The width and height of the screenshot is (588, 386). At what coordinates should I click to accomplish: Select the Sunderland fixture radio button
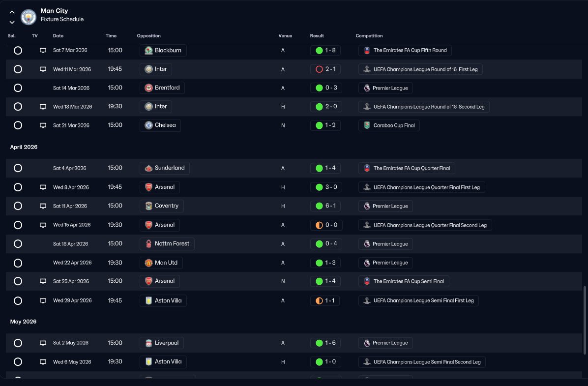point(18,168)
